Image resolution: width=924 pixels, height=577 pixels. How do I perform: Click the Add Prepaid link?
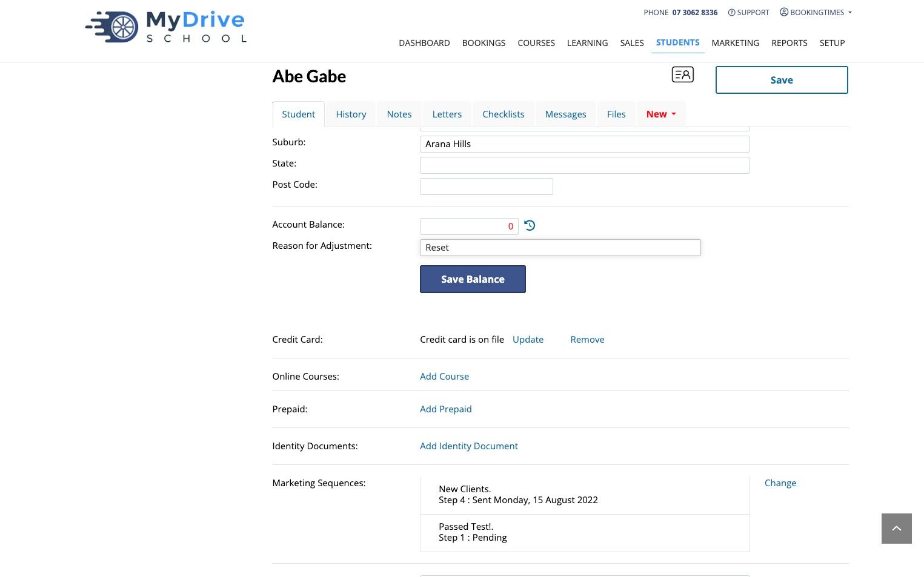tap(445, 409)
